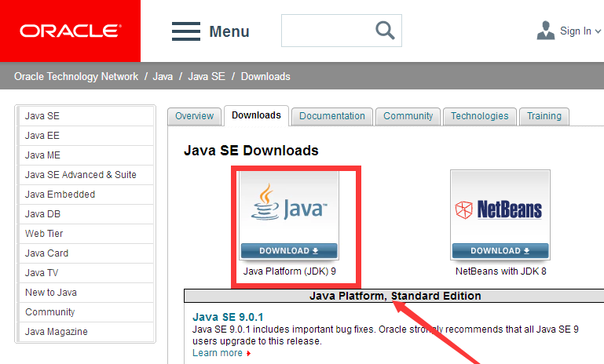Screen dimensions: 604x364
Task: Open the Training tab
Action: point(544,116)
